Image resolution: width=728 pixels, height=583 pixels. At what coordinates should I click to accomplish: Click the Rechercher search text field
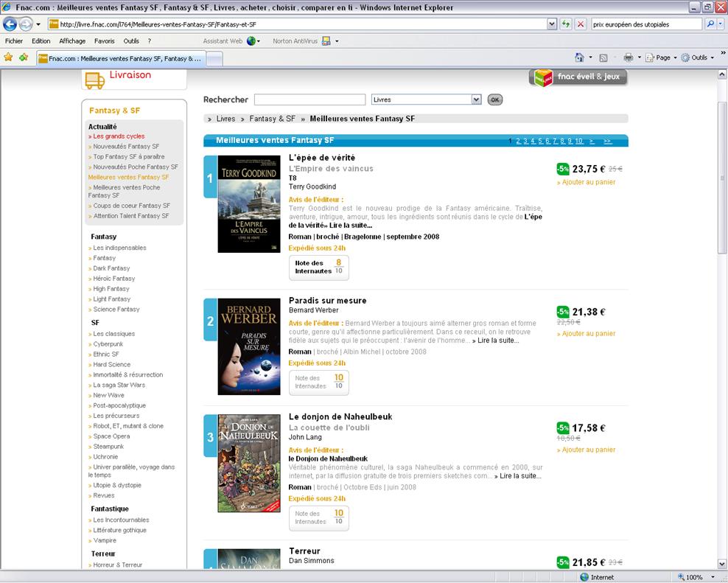point(309,100)
